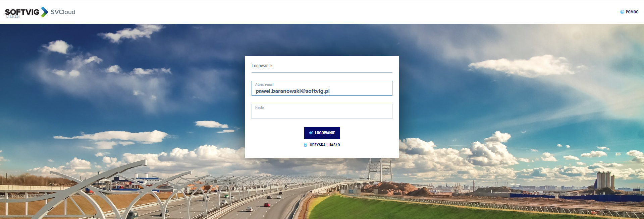
Task: Click the Hasło field label
Action: 259,107
